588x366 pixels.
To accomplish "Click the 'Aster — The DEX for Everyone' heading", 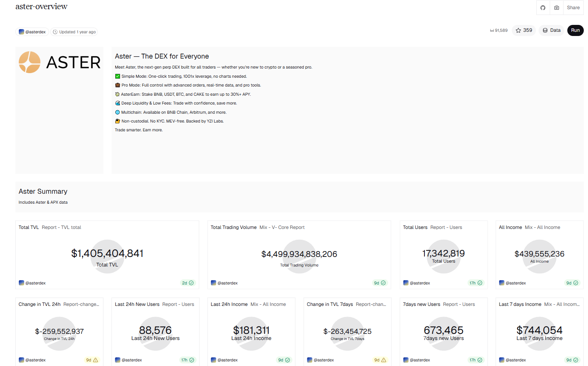I will coord(162,56).
